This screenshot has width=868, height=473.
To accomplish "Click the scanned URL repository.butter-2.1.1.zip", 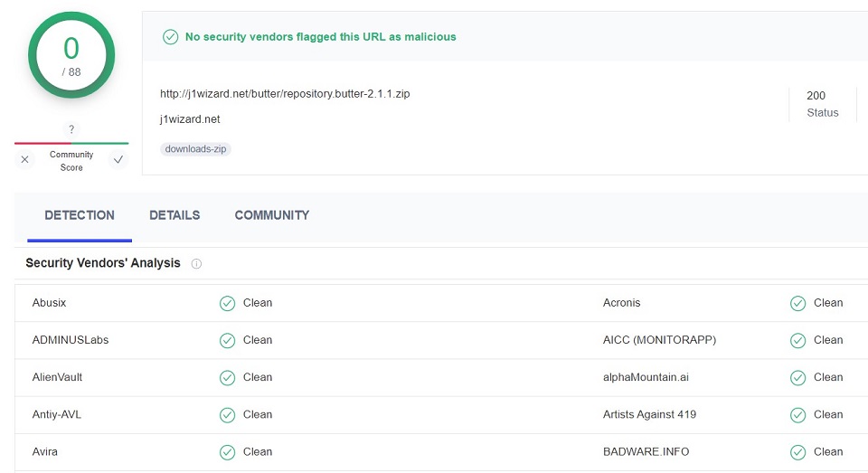I will pyautogui.click(x=285, y=93).
